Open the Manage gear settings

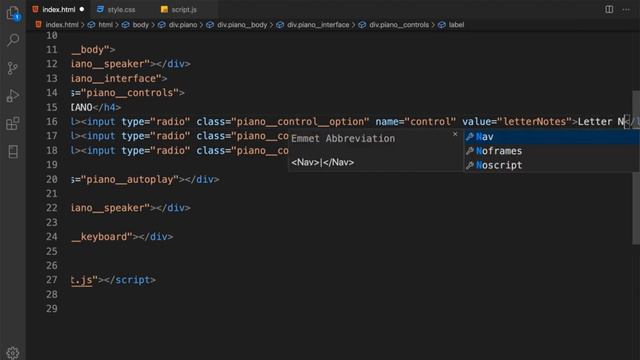coord(13,353)
